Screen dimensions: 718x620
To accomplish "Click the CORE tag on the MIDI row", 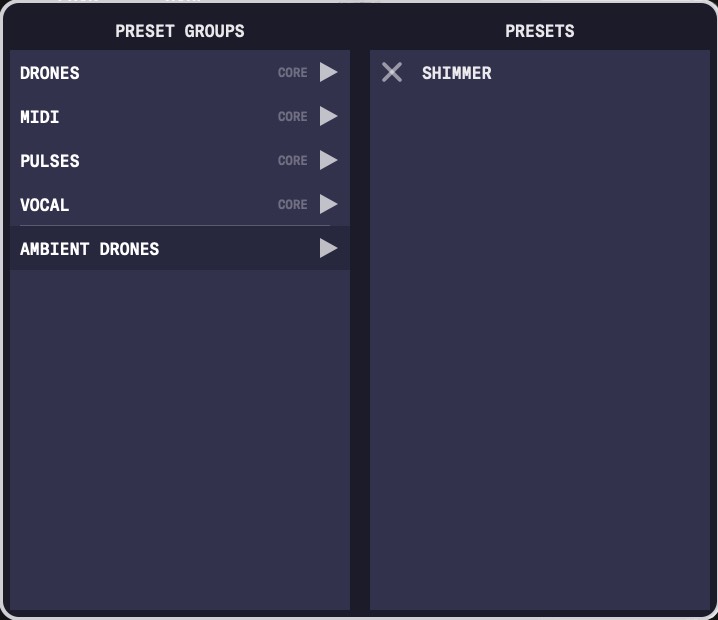I will pyautogui.click(x=292, y=117).
